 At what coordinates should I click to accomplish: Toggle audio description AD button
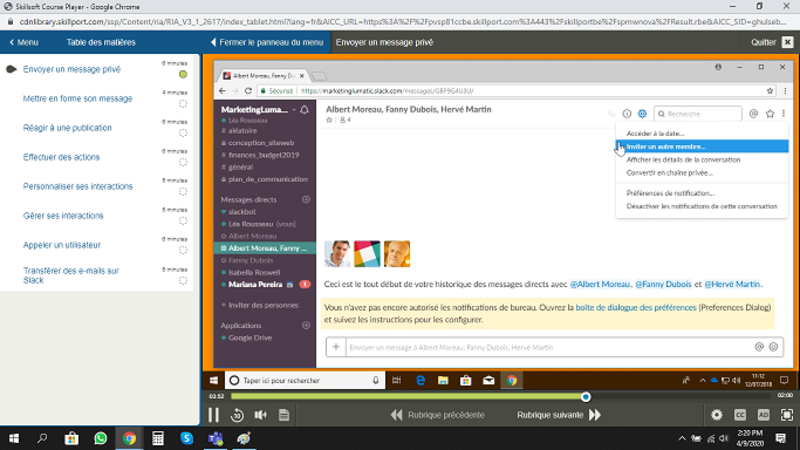point(763,415)
